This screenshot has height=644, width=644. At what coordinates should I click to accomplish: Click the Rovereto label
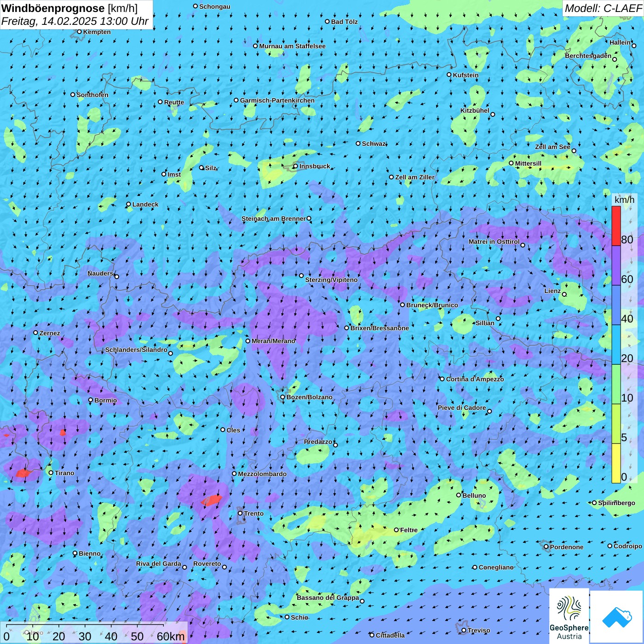[x=207, y=563]
